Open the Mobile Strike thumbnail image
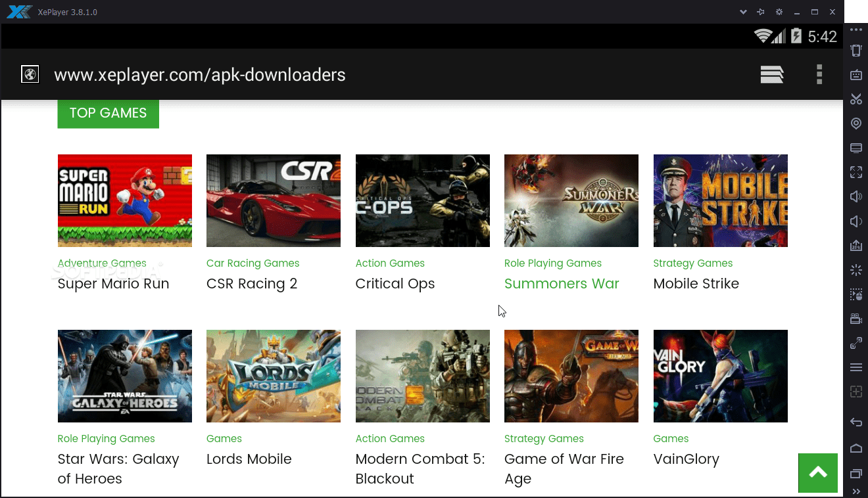 click(x=721, y=200)
